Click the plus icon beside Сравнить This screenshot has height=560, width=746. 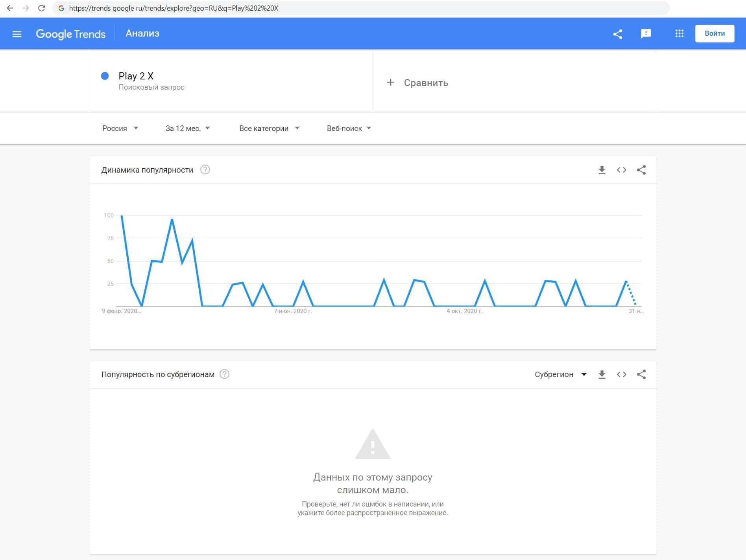point(390,82)
